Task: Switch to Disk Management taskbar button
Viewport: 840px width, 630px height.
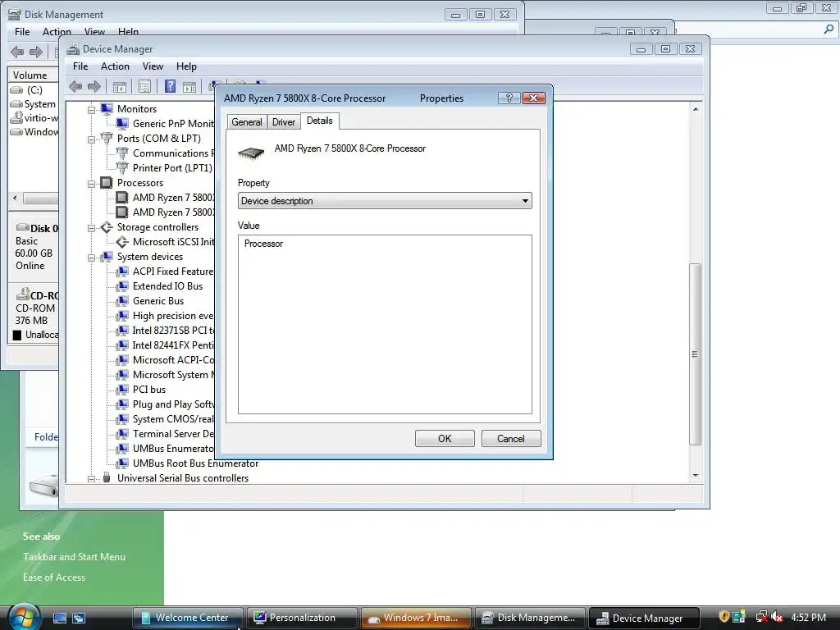Action: click(x=531, y=618)
